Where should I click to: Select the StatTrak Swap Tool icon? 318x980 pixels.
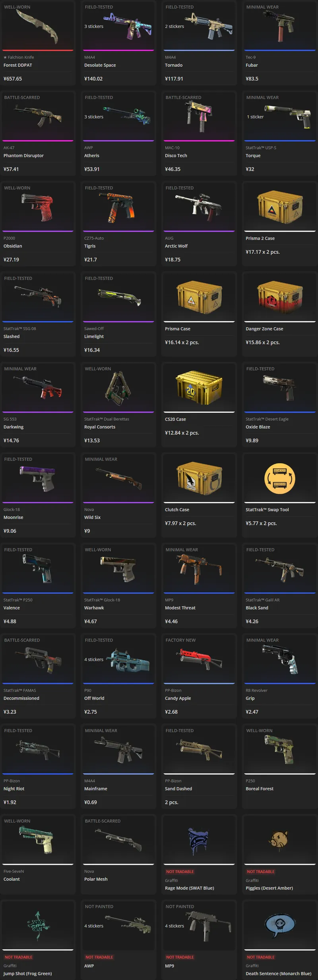pos(279,479)
